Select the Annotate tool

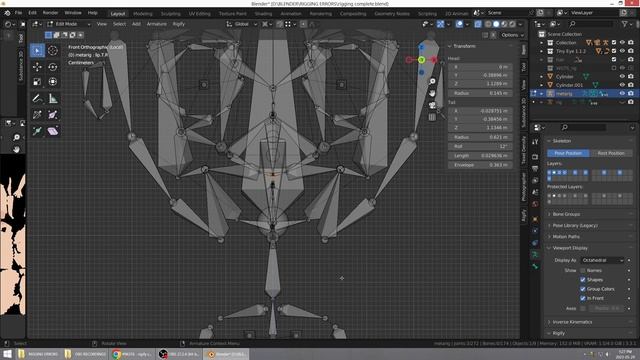pos(37,98)
